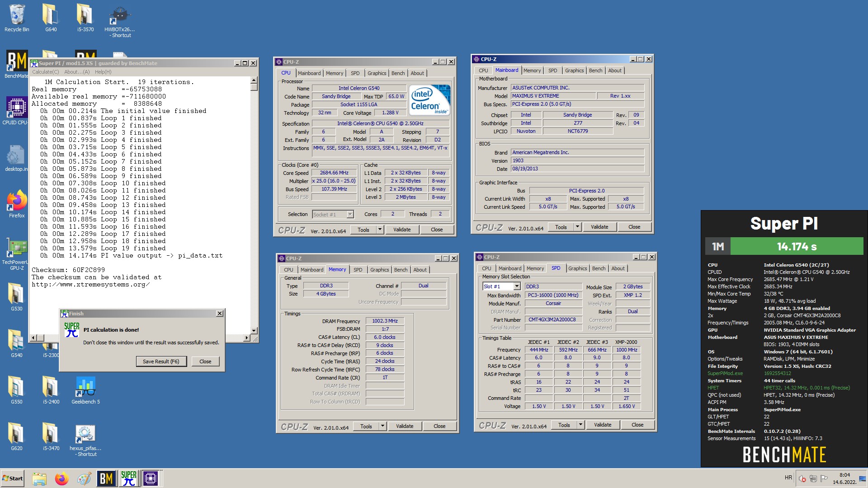868x488 pixels.
Task: Open the G550 folder icon
Action: (17, 390)
